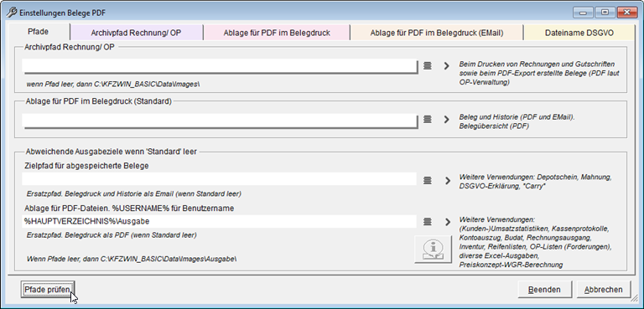Focus the Archivpfad Rechnung/ OP path field
This screenshot has height=309, width=644.
[221, 65]
